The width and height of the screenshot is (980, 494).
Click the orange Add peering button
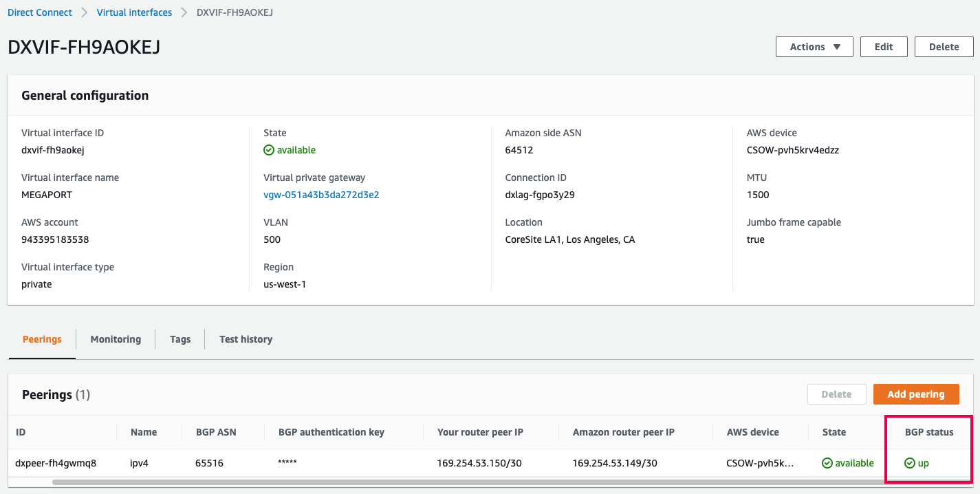915,394
